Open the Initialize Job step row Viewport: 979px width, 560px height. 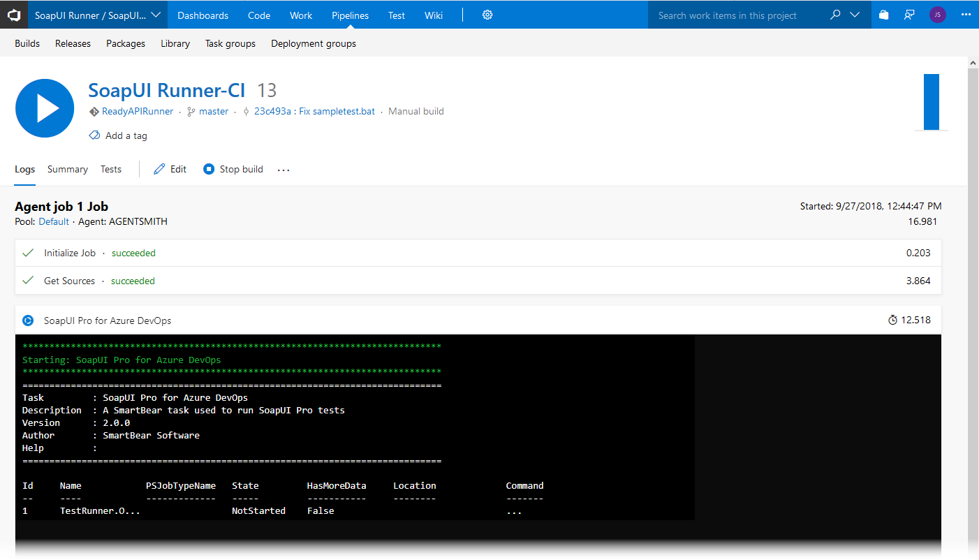pos(478,253)
